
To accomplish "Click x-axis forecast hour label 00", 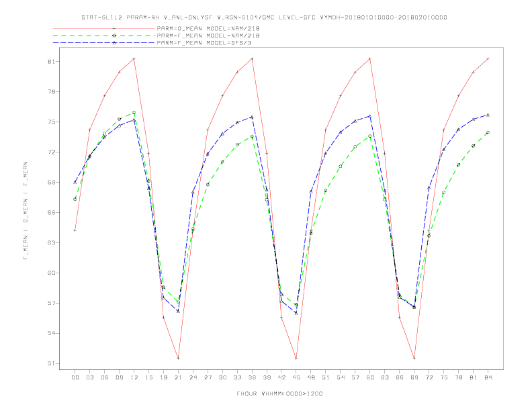I will [x=75, y=377].
